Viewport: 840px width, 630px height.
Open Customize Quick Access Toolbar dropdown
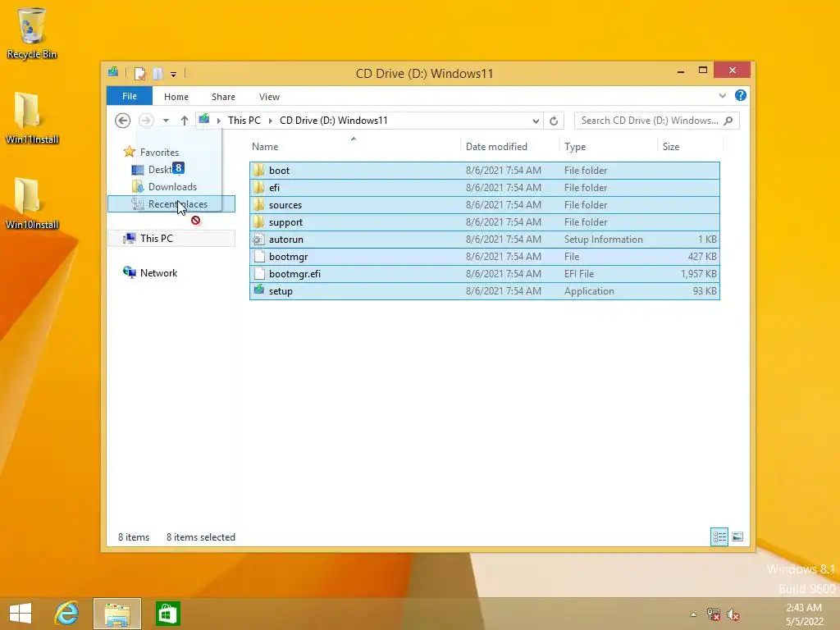pos(173,75)
